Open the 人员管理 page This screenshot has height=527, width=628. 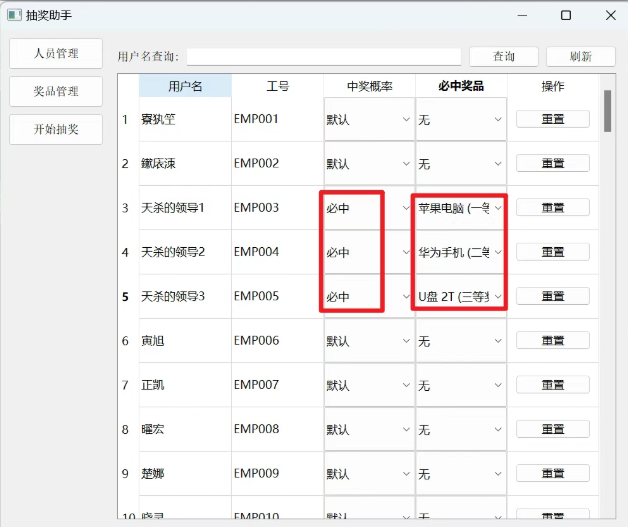(x=56, y=54)
